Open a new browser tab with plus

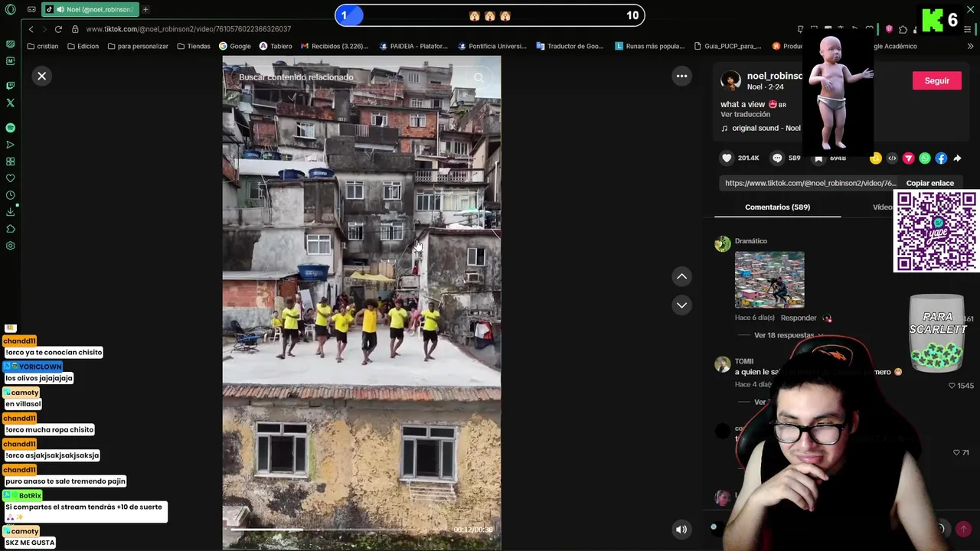[145, 9]
